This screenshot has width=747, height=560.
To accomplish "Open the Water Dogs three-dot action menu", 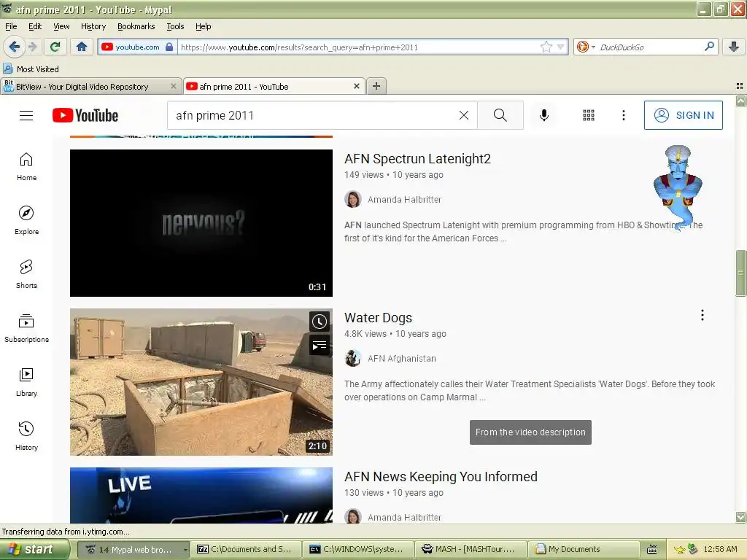I will 703,315.
